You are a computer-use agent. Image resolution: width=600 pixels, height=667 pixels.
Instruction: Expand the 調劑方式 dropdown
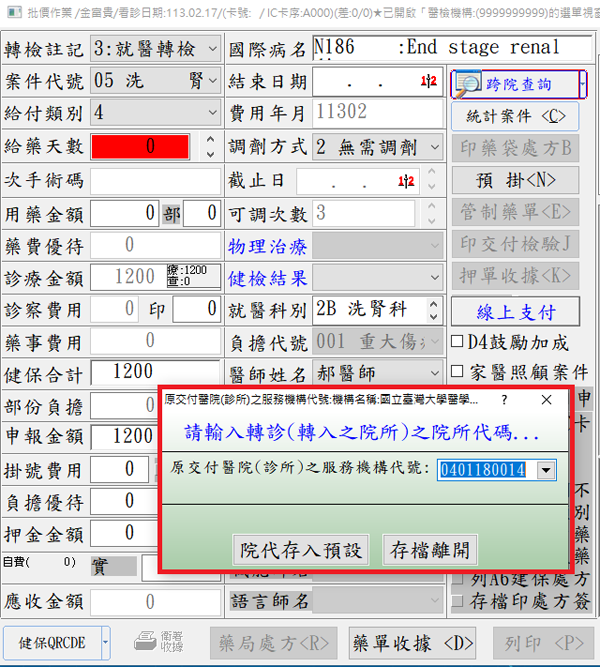[x=435, y=146]
